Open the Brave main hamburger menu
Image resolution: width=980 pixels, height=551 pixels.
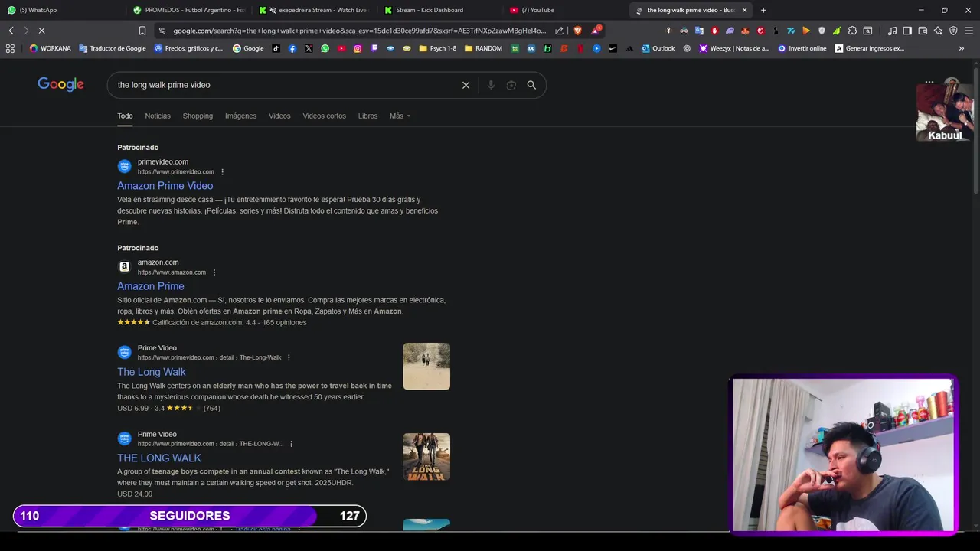click(x=969, y=31)
